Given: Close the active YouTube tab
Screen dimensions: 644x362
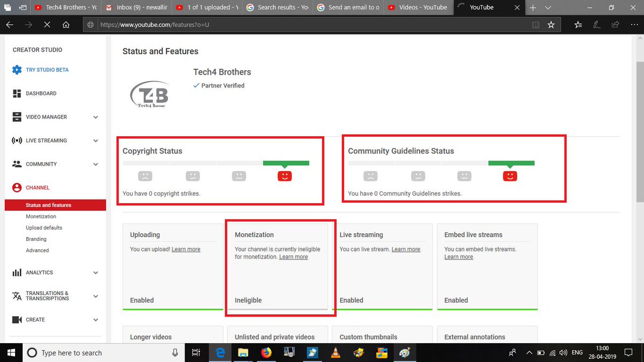Looking at the screenshot, I should (517, 8).
